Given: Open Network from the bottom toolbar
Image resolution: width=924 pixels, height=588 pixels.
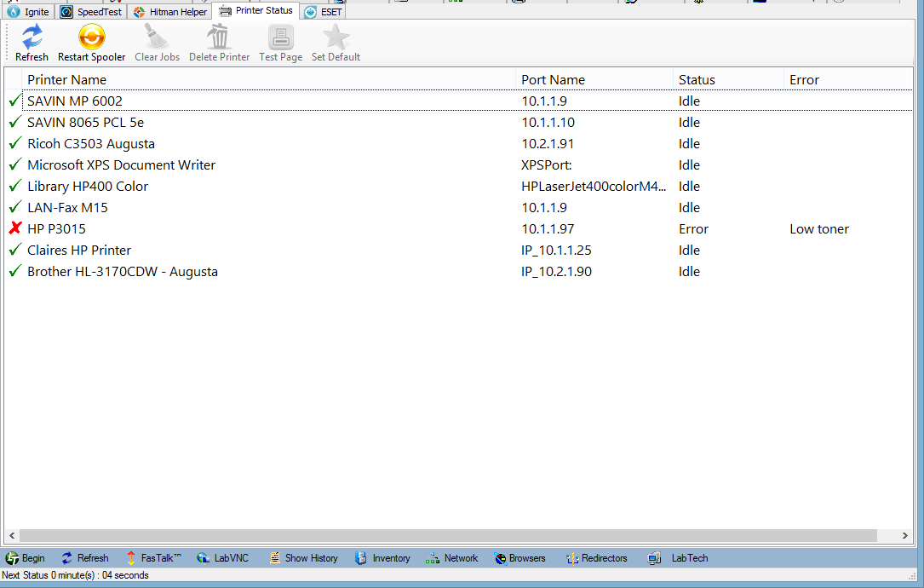Looking at the screenshot, I should (x=452, y=558).
